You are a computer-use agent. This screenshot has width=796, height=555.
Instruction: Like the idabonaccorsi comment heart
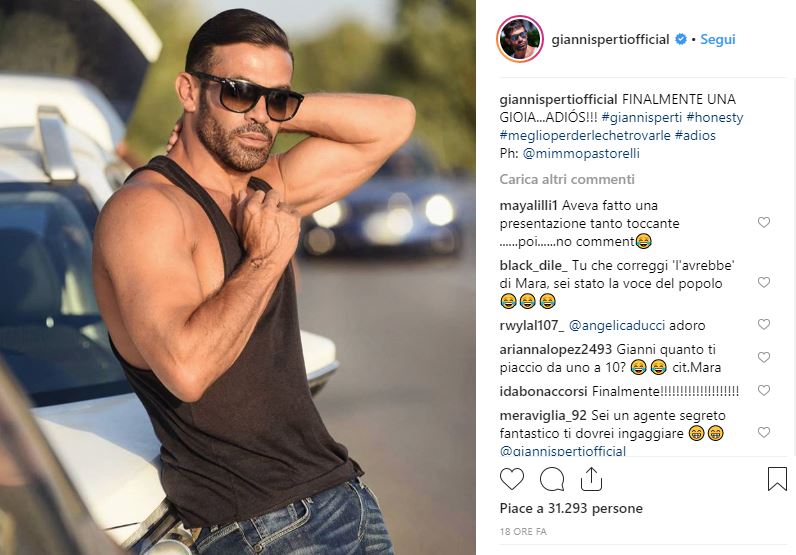[x=764, y=390]
